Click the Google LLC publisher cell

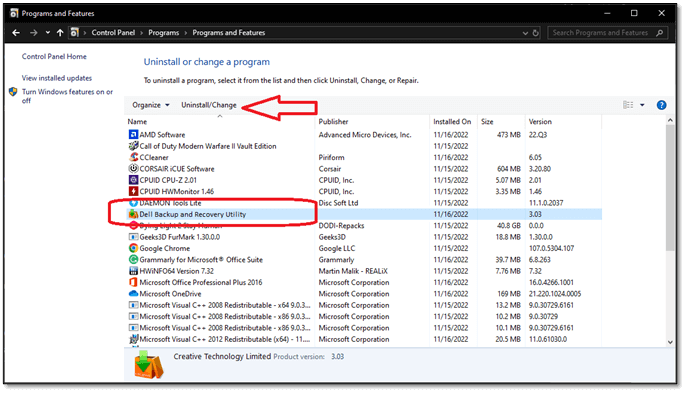336,248
